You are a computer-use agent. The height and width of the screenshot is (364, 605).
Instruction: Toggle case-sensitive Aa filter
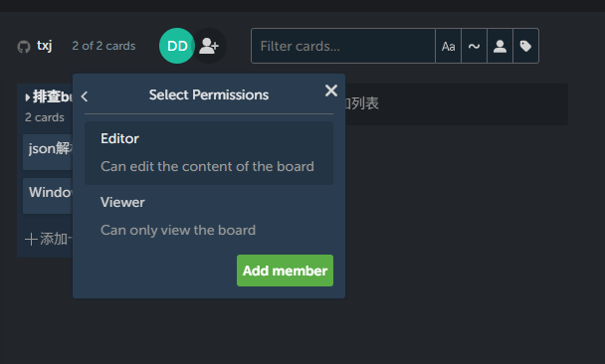pos(448,46)
